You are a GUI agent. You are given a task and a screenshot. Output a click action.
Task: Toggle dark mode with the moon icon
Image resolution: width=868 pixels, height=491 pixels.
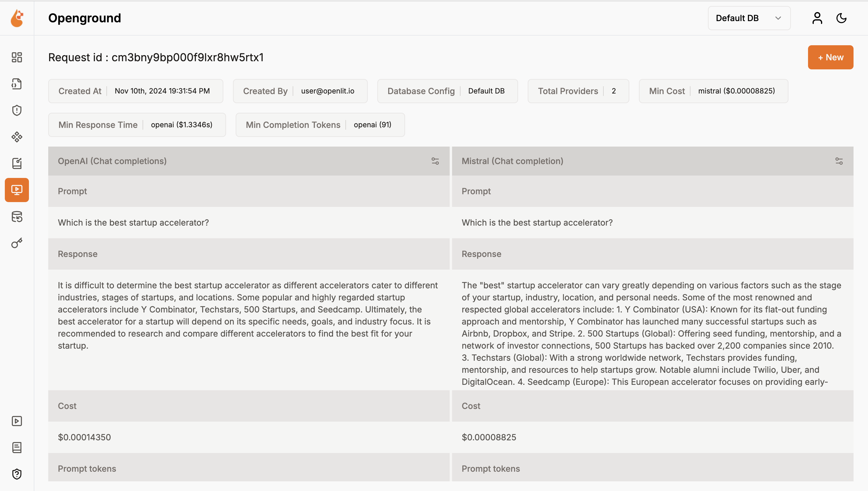[x=841, y=18]
